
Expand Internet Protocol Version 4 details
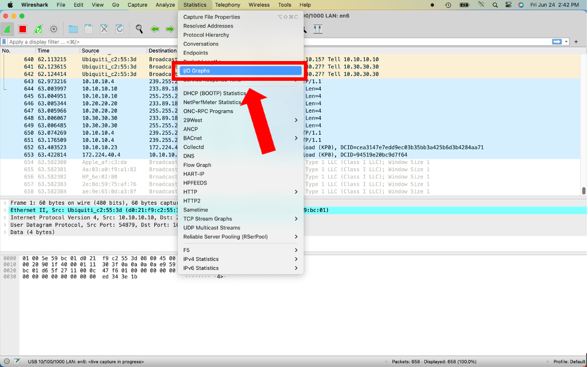[x=5, y=218]
